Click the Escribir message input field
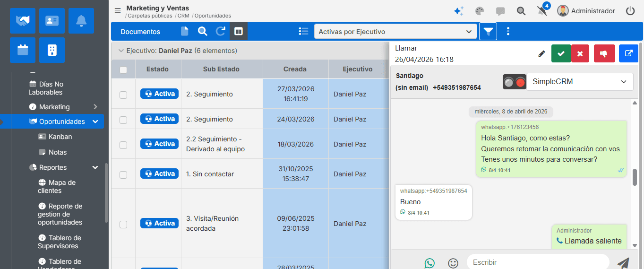 [538, 262]
